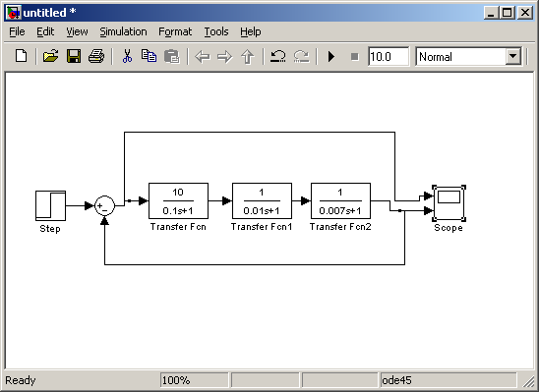The width and height of the screenshot is (539, 392).
Task: Save the model with the floppy disk icon
Action: (74, 56)
